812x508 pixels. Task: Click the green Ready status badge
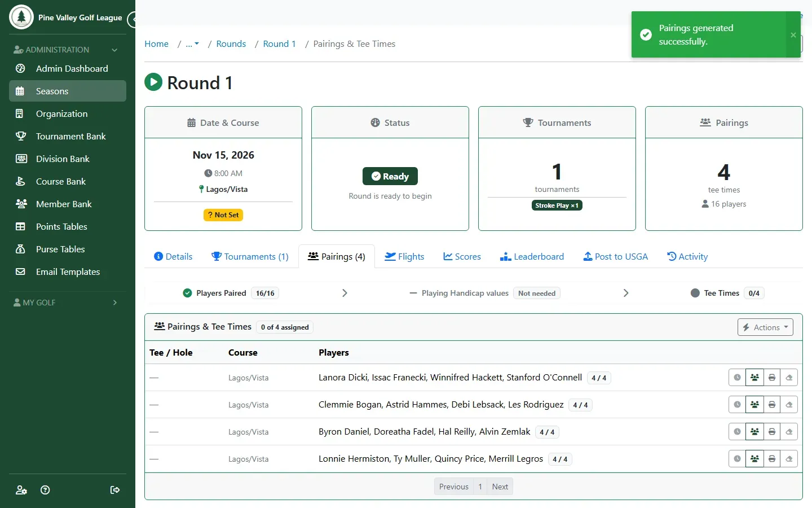pos(390,176)
